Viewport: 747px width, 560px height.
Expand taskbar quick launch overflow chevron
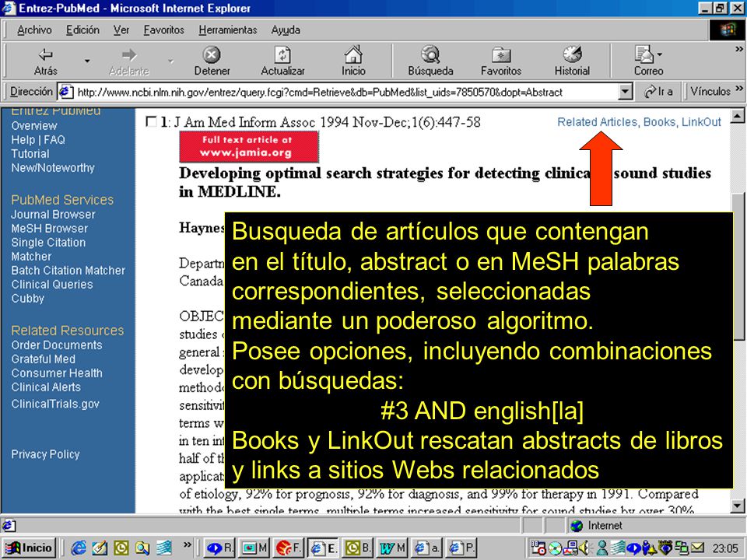click(x=187, y=544)
